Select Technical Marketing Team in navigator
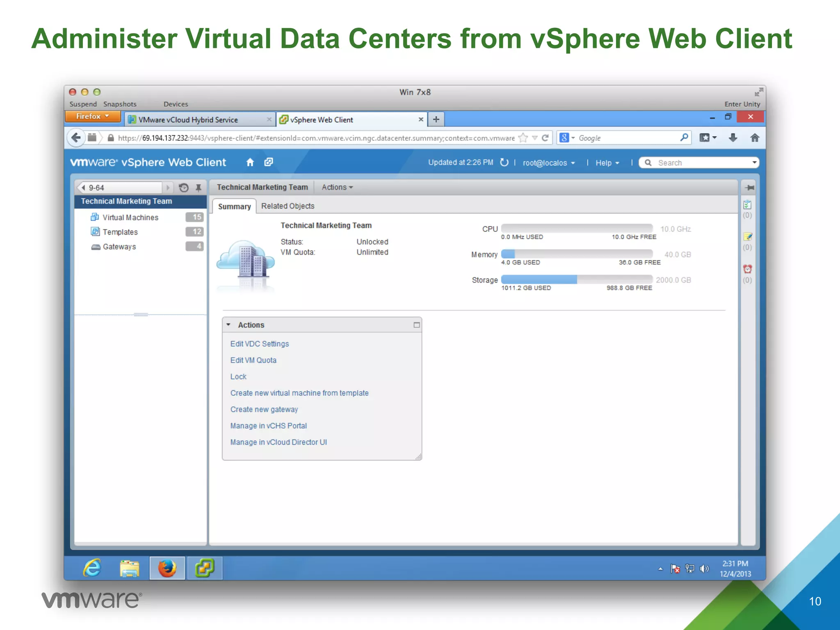The width and height of the screenshot is (840, 630). (140, 201)
